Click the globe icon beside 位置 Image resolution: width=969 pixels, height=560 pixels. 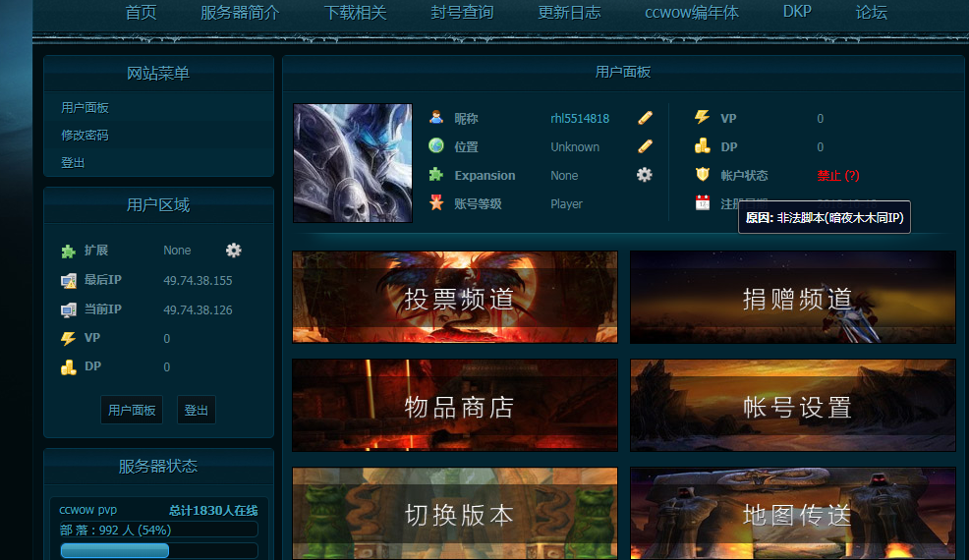click(436, 145)
